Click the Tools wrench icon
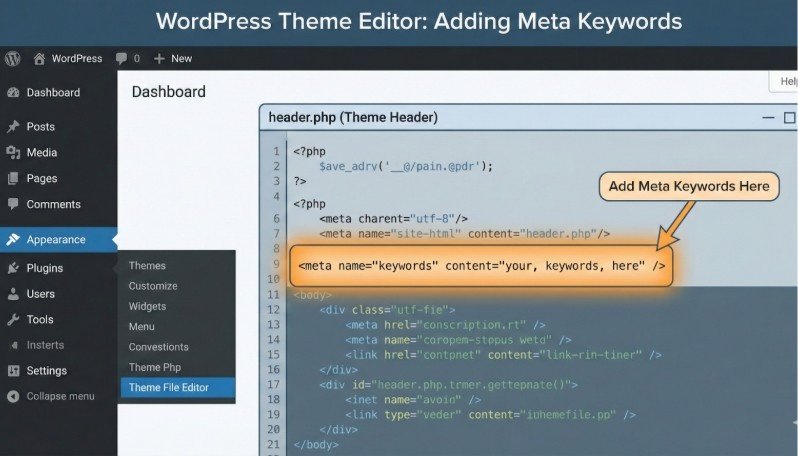Screen dimensions: 798x456 pyautogui.click(x=13, y=319)
